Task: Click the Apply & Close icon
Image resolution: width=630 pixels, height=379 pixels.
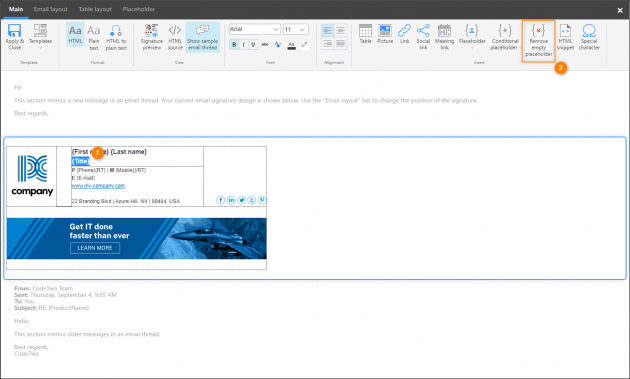Action: pos(14,36)
